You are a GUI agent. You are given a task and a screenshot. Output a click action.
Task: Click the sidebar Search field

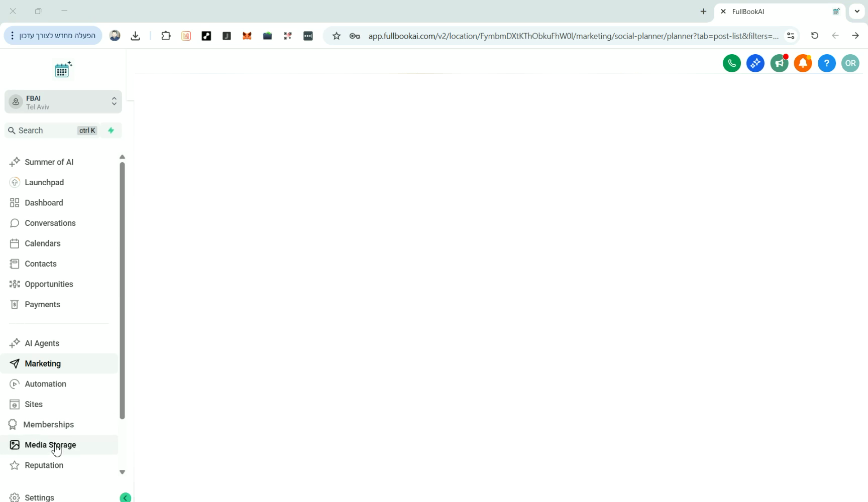click(x=52, y=131)
